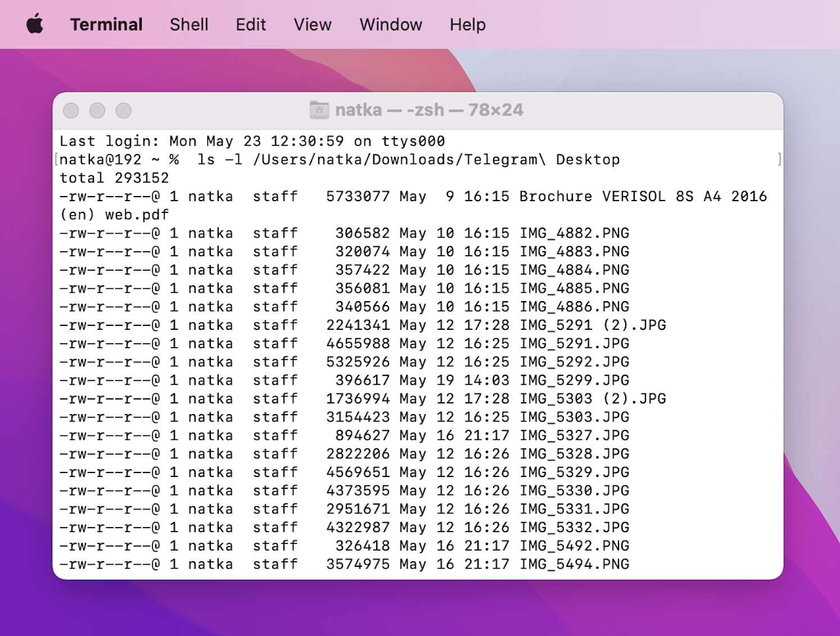
Task: Click the green zoom button circle
Action: click(123, 110)
